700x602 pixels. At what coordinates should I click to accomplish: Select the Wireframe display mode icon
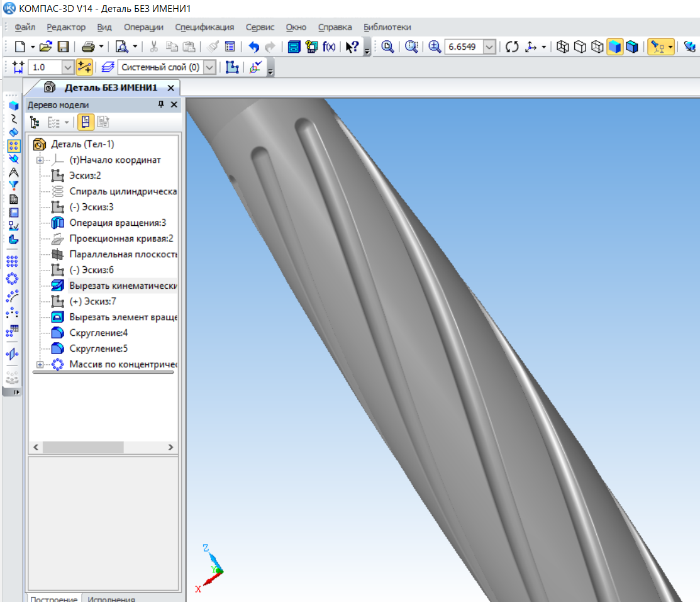click(x=564, y=47)
